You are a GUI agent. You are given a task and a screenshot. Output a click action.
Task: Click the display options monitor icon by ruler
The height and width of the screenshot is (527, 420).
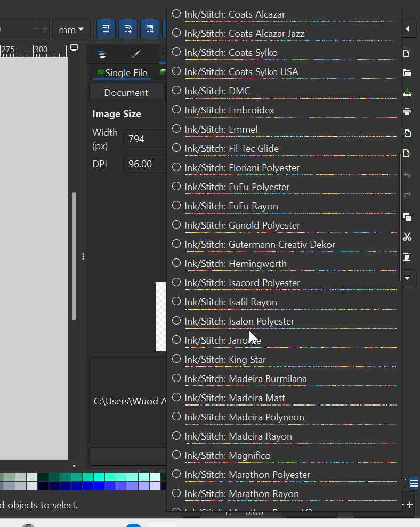click(x=74, y=48)
